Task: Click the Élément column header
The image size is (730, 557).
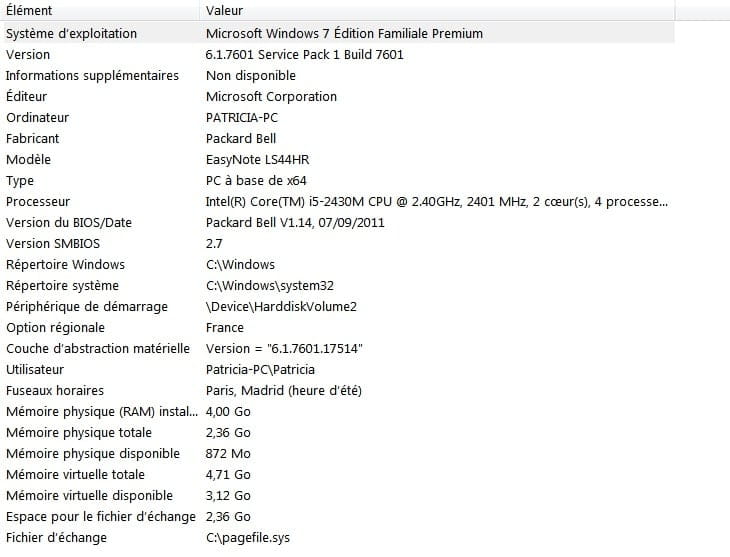Action: pos(100,10)
